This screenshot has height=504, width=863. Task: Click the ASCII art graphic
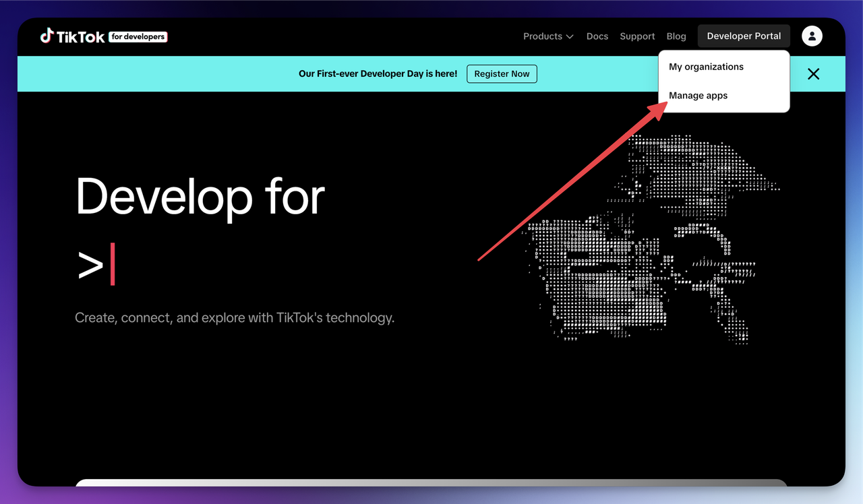(x=651, y=239)
